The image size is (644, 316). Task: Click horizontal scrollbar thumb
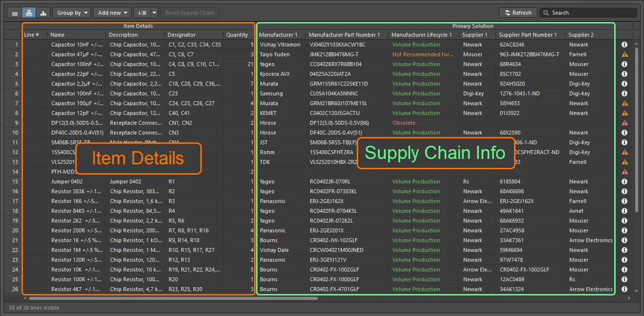173,297
